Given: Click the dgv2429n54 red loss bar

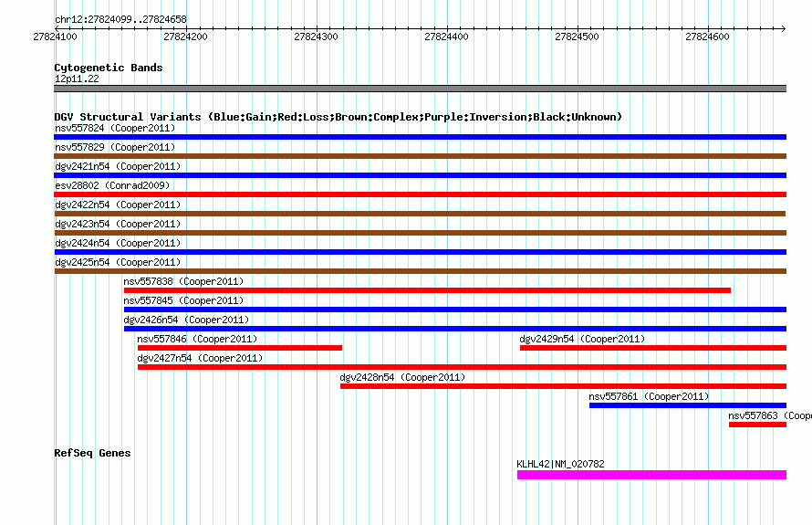Looking at the screenshot, I should [653, 348].
